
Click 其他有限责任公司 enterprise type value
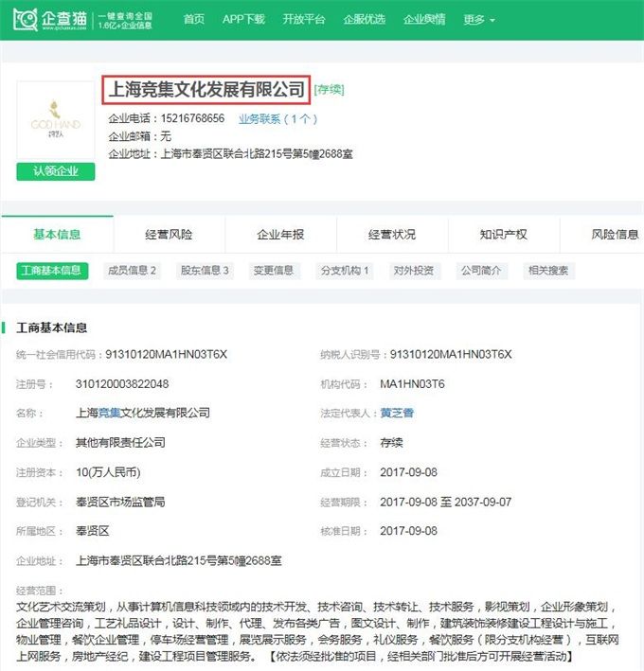pos(120,443)
